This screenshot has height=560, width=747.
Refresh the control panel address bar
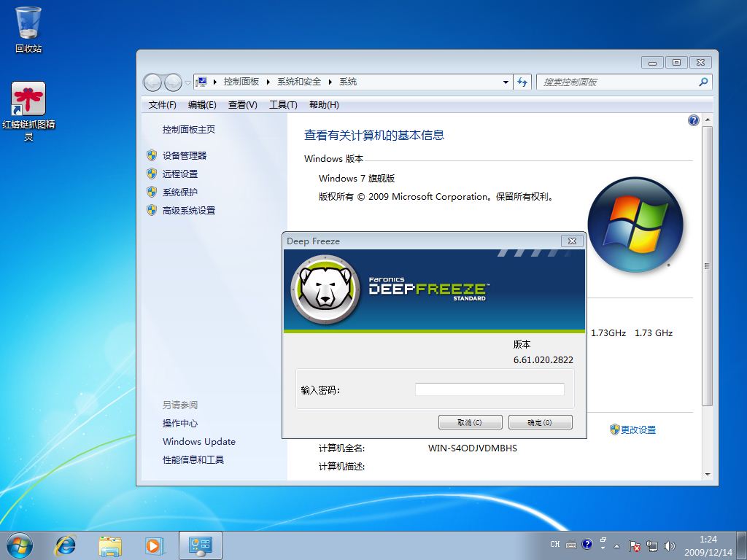(522, 82)
